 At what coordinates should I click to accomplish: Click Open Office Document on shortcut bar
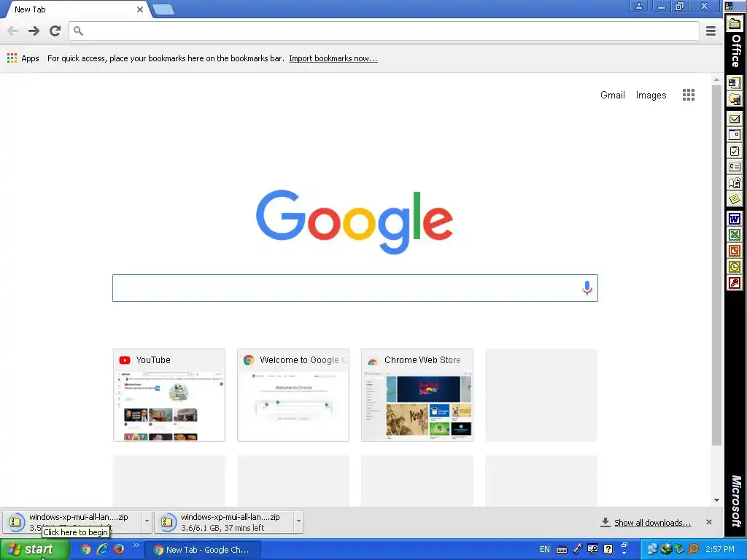coord(734,99)
